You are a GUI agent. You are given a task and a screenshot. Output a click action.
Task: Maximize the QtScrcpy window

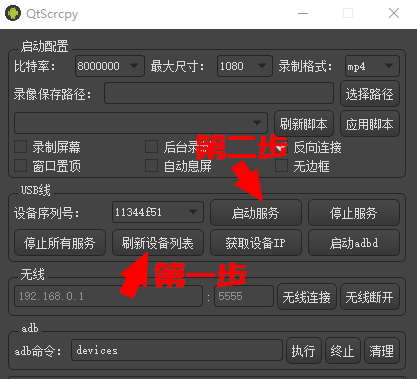(348, 13)
